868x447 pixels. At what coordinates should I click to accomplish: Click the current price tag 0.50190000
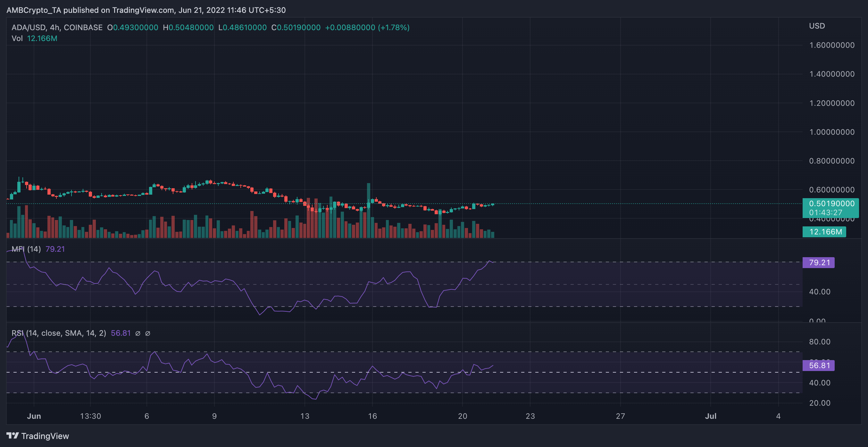831,204
